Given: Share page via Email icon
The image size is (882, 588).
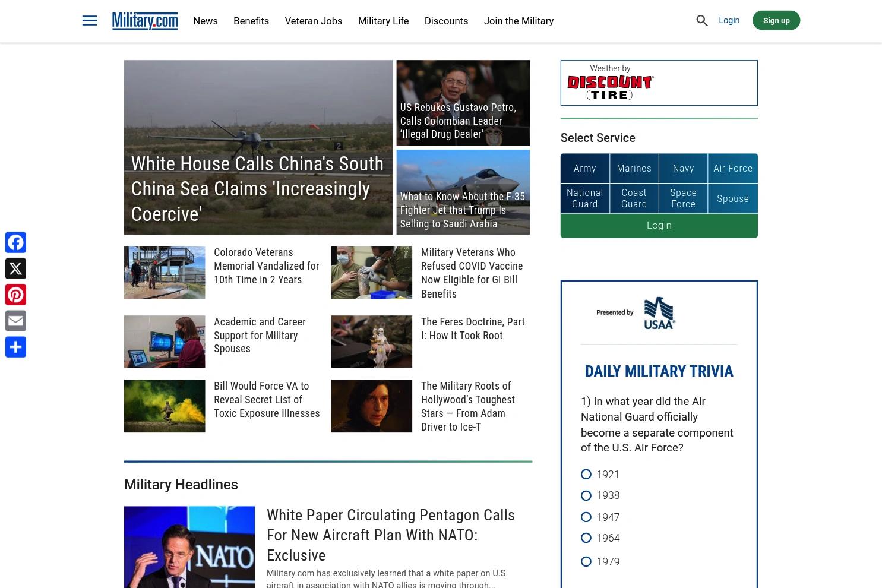Looking at the screenshot, I should [15, 321].
